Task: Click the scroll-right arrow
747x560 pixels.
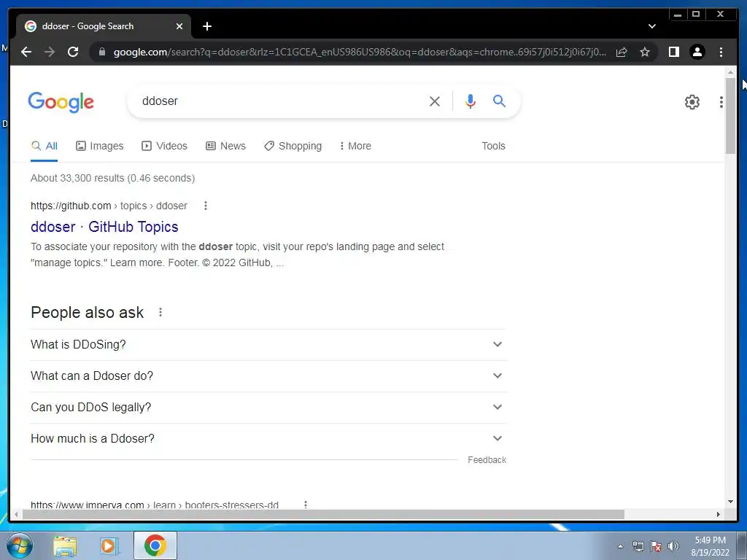Action: pyautogui.click(x=719, y=514)
